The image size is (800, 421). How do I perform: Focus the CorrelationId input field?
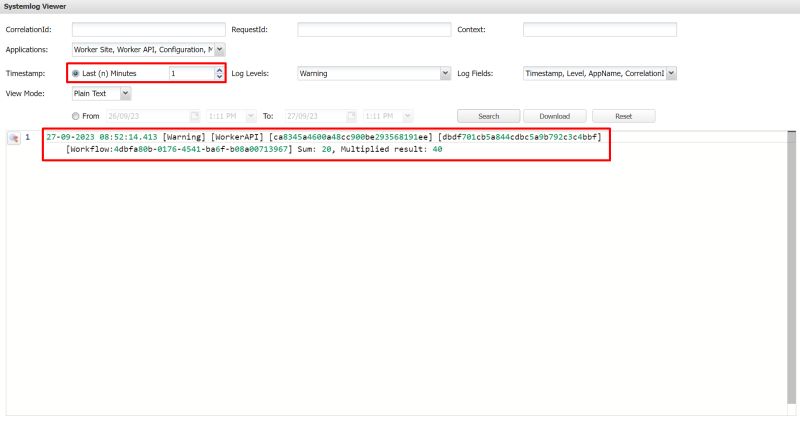pyautogui.click(x=148, y=30)
